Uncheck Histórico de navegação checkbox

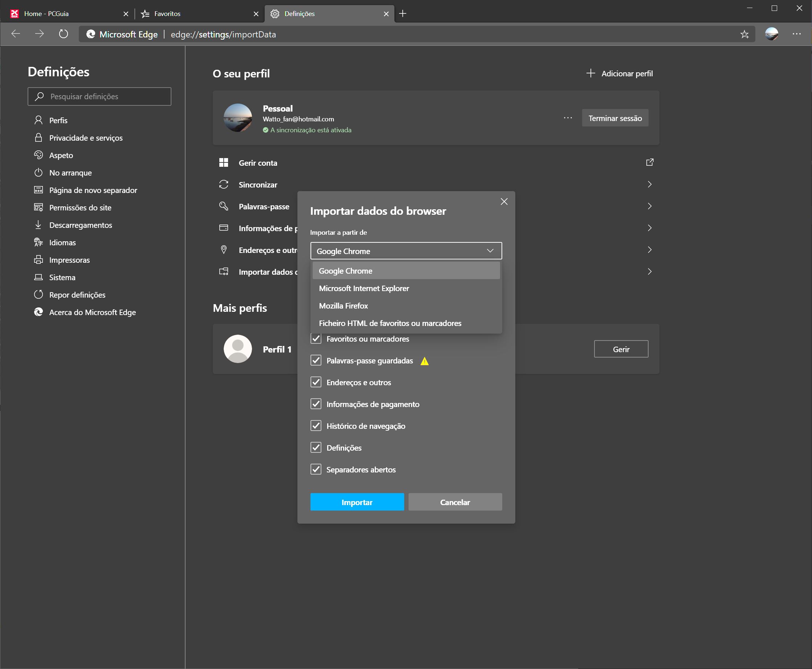pyautogui.click(x=316, y=426)
